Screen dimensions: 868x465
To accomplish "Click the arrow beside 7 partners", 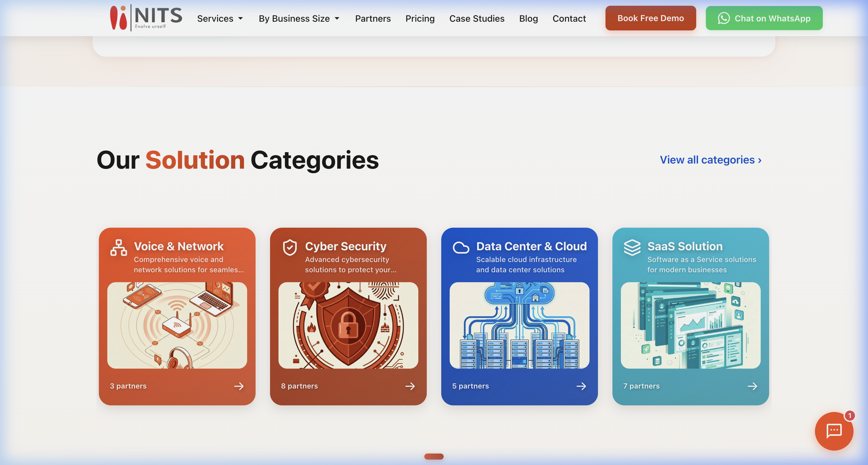I will 753,386.
